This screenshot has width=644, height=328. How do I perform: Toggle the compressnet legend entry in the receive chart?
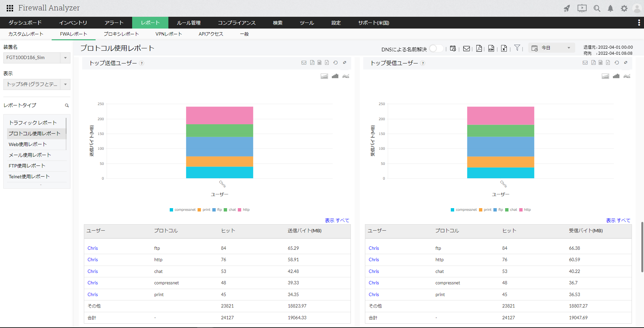[x=464, y=210]
